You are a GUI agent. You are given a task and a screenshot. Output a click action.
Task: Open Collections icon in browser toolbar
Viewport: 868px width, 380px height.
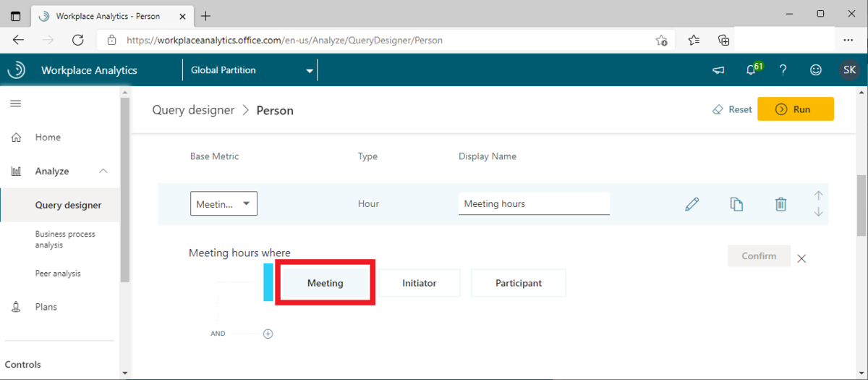coord(723,40)
